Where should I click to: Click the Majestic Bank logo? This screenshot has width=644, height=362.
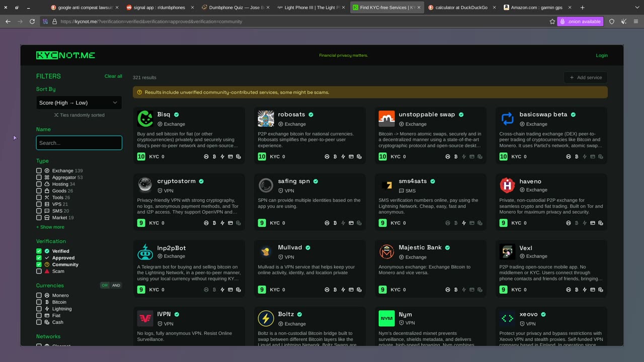[386, 252]
